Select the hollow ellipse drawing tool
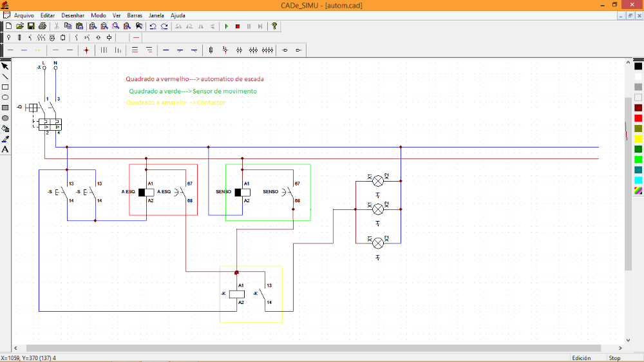The height and width of the screenshot is (362, 644). click(x=5, y=97)
